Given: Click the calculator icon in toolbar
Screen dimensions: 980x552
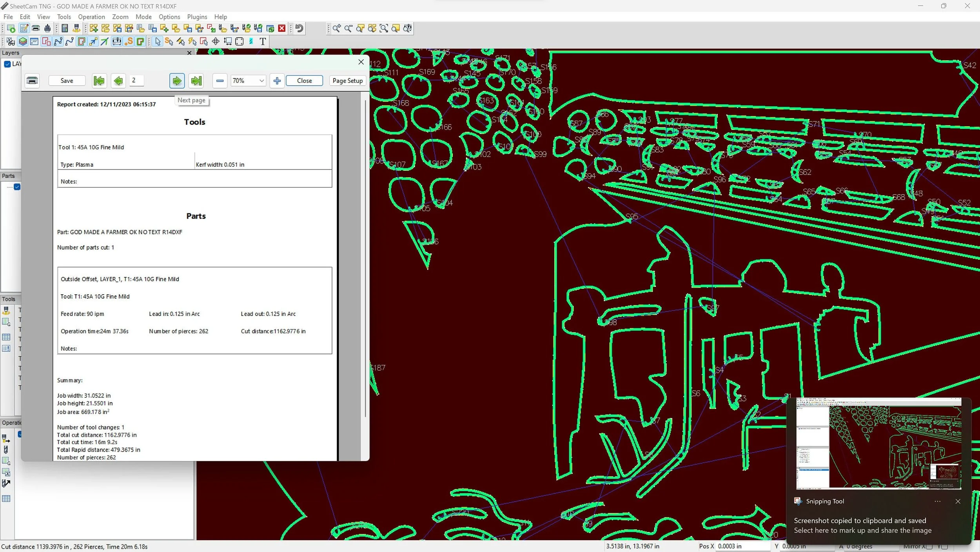Looking at the screenshot, I should (x=65, y=28).
